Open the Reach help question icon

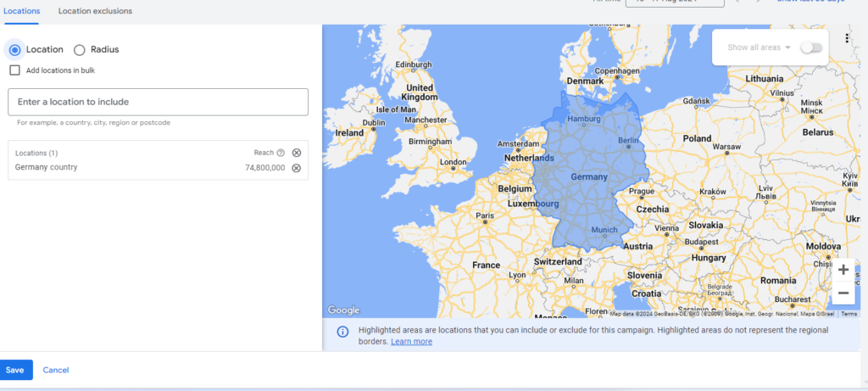(281, 153)
